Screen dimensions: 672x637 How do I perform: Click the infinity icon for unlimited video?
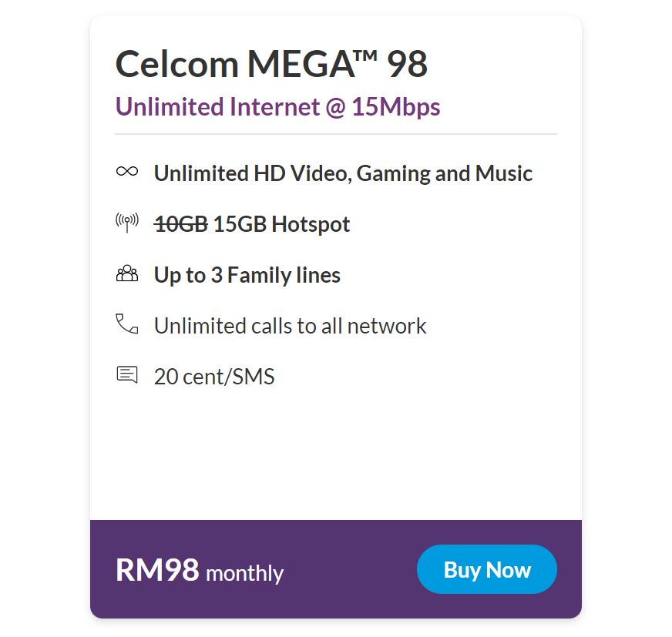pos(127,172)
